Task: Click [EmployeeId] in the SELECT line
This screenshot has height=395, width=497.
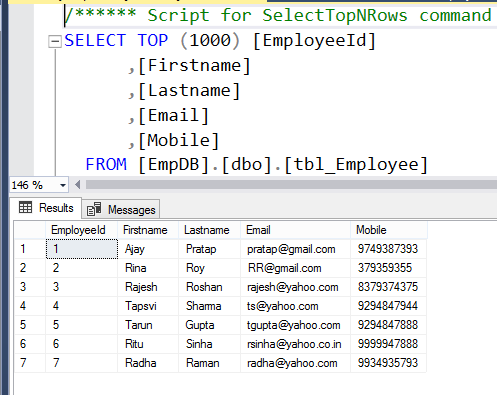Action: [314, 41]
